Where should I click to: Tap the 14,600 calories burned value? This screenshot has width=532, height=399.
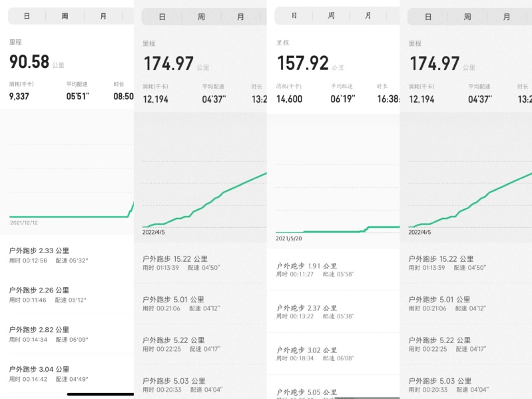tap(289, 99)
